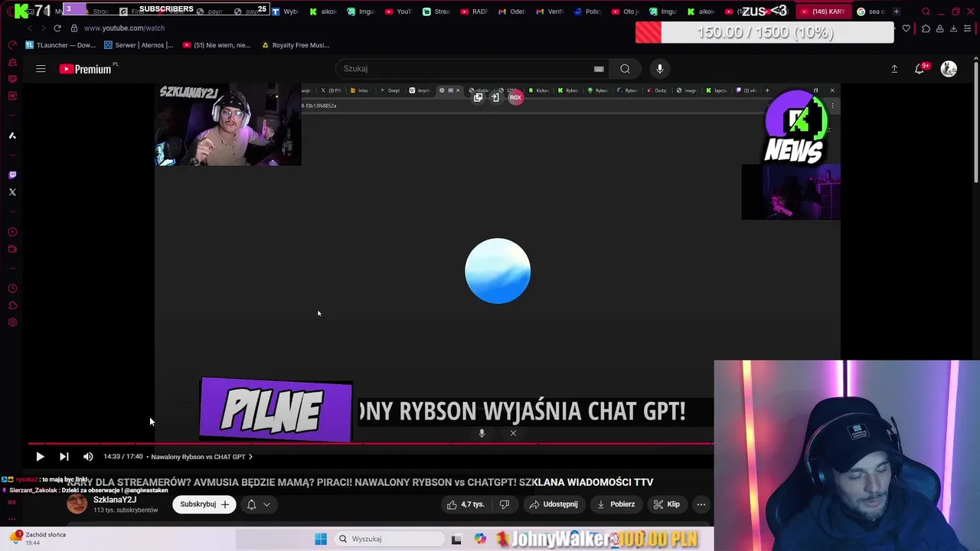Open the wallet icon in Opera sidebar
The height and width of the screenshot is (551, 980).
point(12,249)
